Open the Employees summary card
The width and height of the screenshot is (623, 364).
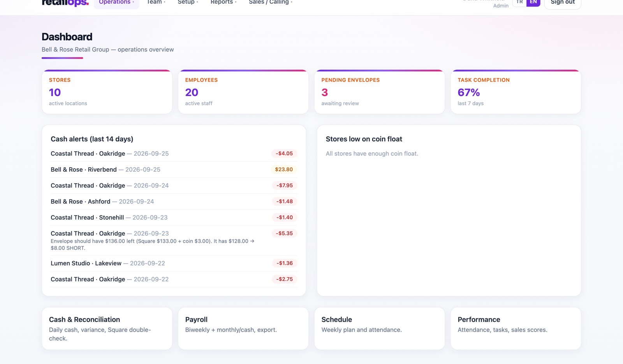coord(243,92)
